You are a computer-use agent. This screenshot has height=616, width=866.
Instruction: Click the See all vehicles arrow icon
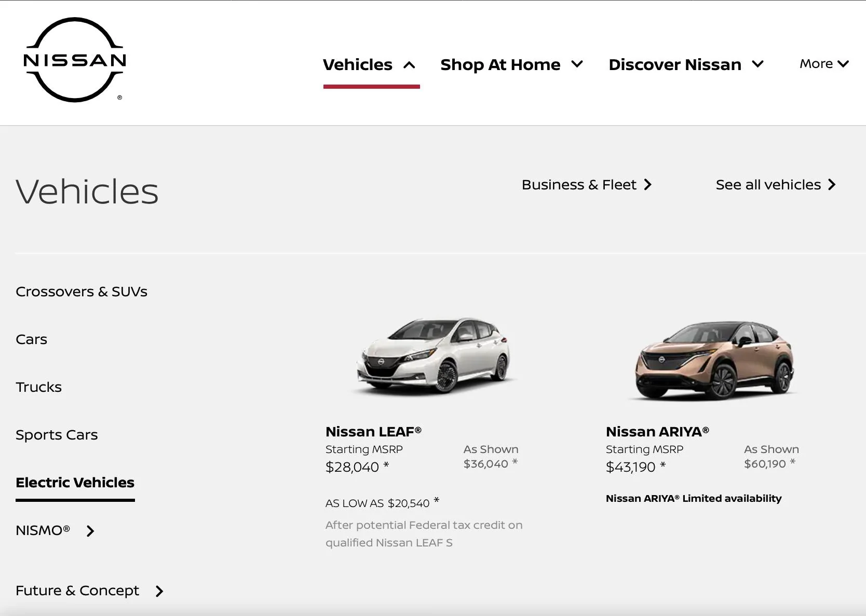pos(832,185)
